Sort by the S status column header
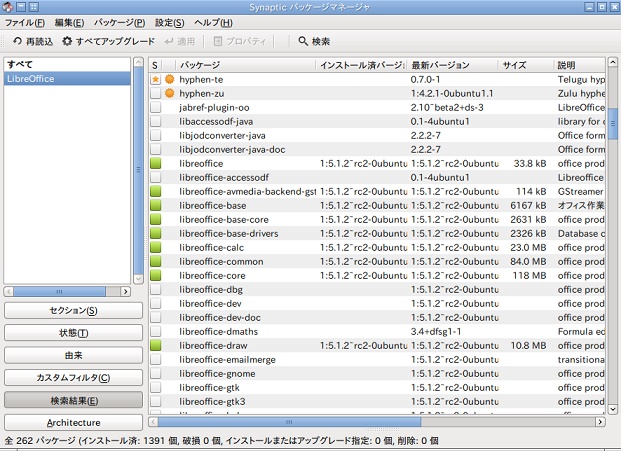The height and width of the screenshot is (451, 621). 156,65
